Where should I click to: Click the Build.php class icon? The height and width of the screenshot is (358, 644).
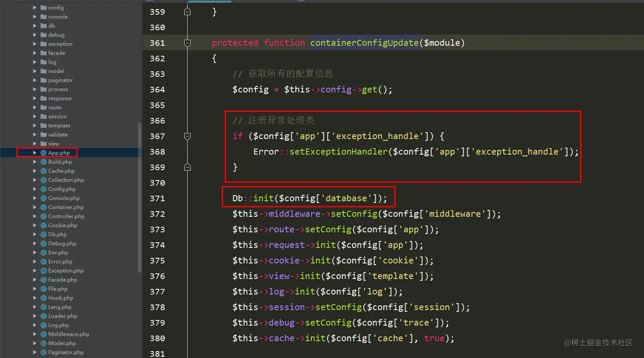(44, 162)
